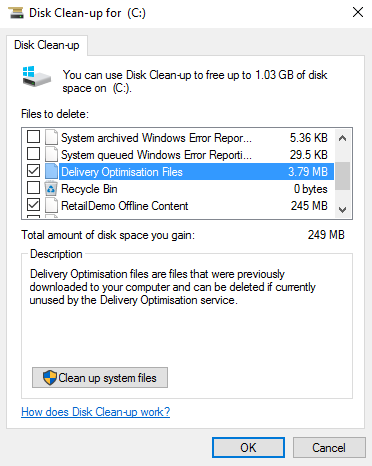Click the Windows drive icon beside description text
Viewport: 372px width, 466px height.
click(x=37, y=77)
